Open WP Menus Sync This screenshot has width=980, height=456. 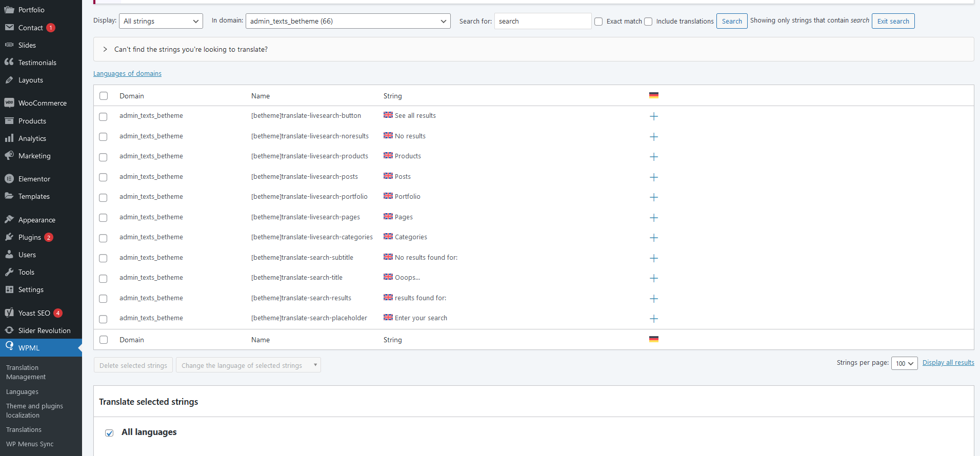click(x=30, y=444)
